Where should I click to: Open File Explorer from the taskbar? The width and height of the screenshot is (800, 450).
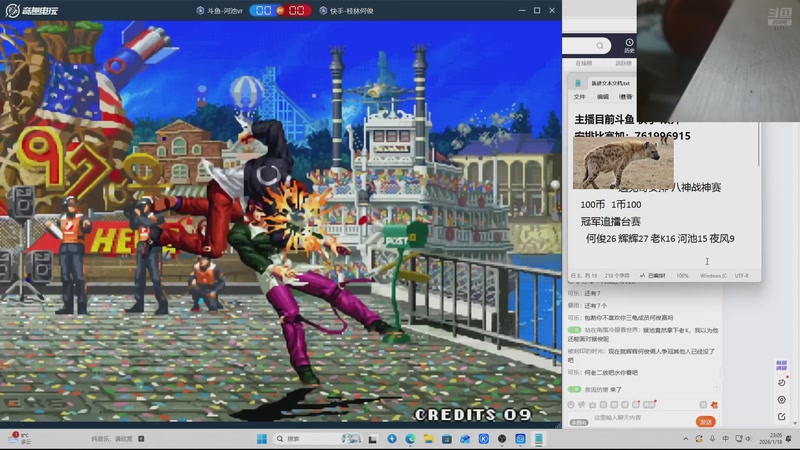(429, 439)
